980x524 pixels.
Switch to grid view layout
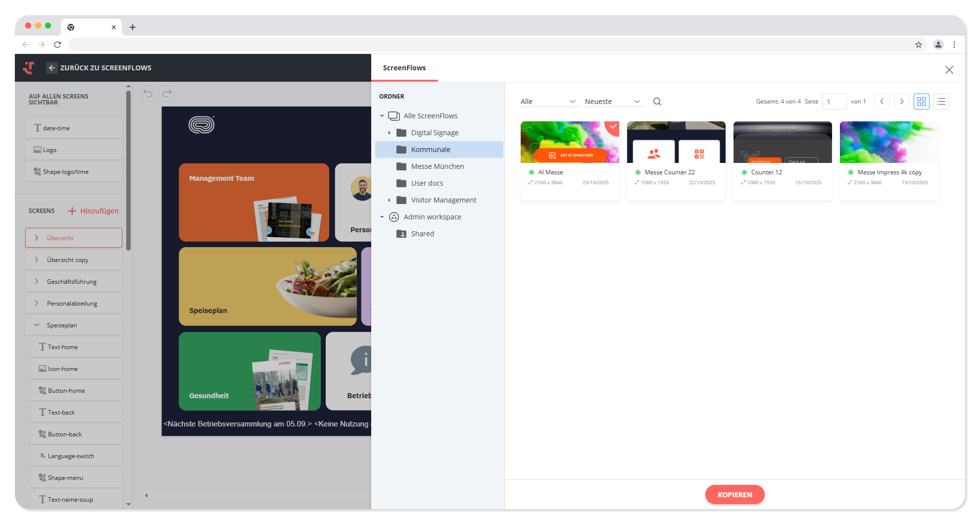(921, 102)
